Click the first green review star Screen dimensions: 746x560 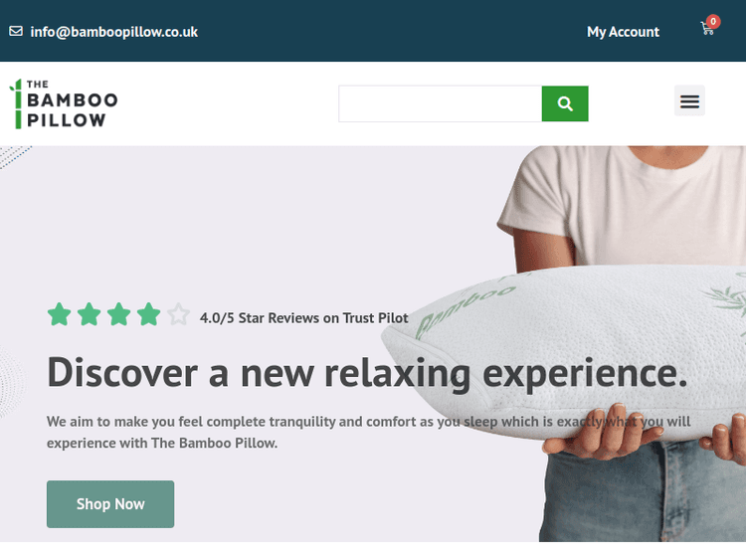60,314
